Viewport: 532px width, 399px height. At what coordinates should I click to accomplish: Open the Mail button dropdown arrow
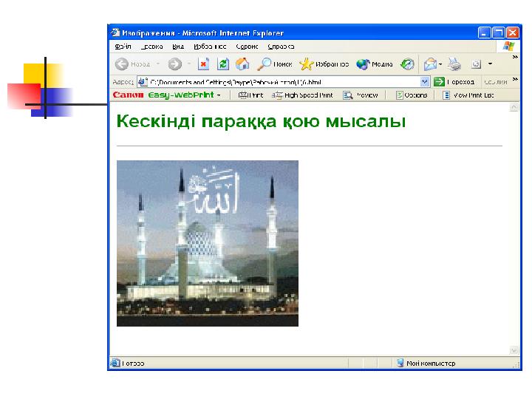pyautogui.click(x=440, y=64)
